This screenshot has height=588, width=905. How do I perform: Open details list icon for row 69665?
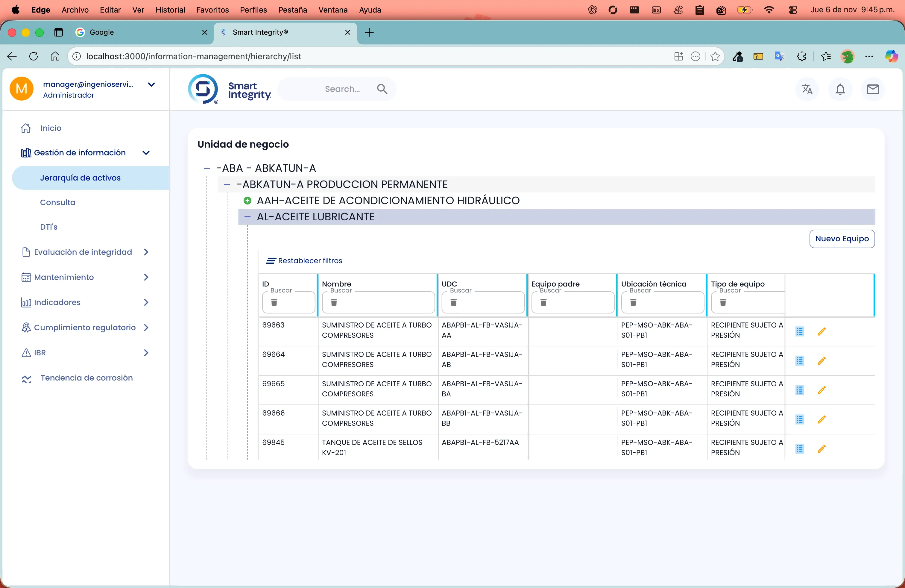[799, 390]
